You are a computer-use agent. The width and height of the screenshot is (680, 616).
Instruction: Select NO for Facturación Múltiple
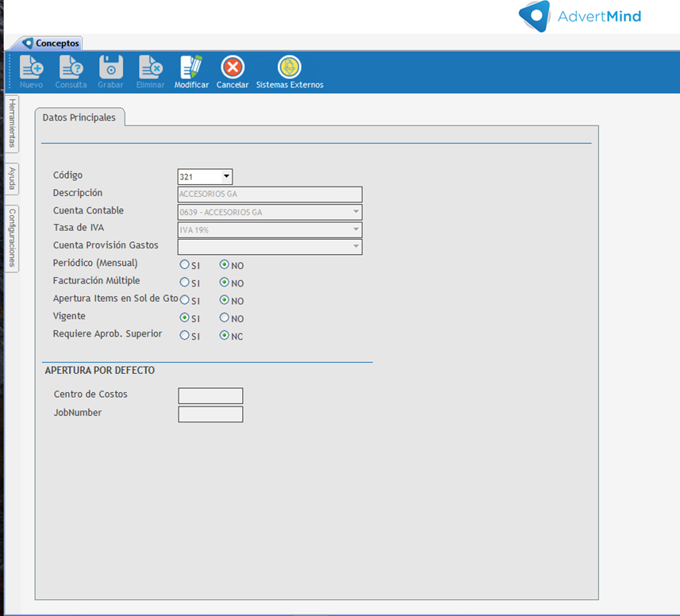tap(225, 282)
